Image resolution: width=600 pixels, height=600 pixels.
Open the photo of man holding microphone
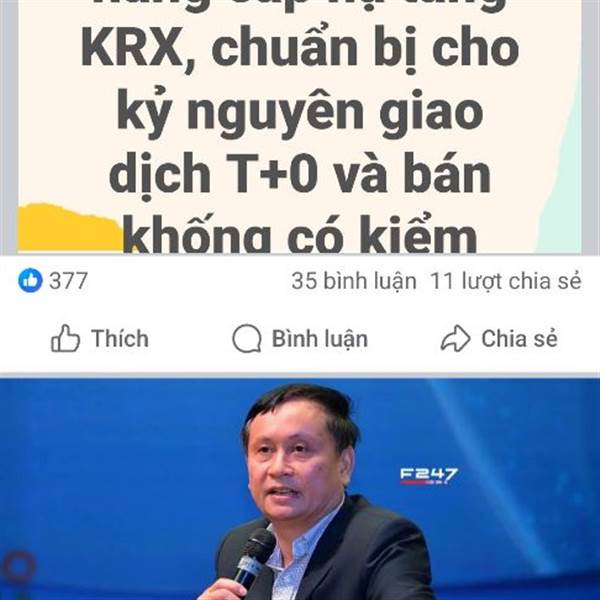click(x=300, y=489)
